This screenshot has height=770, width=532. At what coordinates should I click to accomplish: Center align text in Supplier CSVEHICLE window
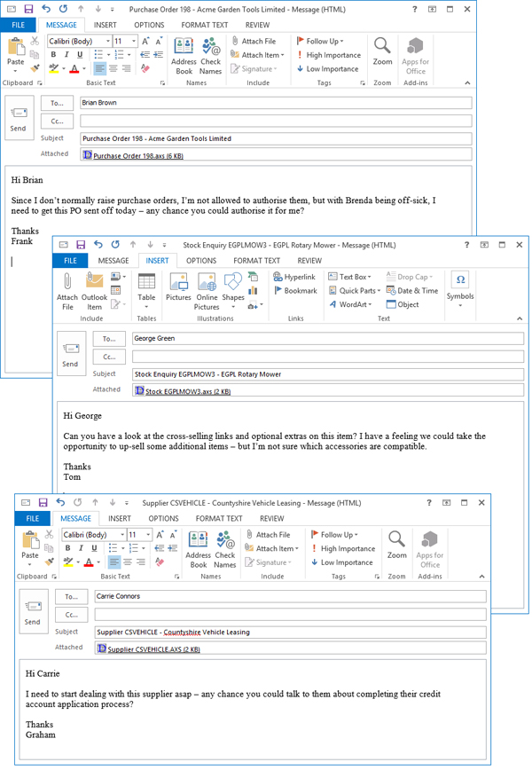tap(127, 562)
